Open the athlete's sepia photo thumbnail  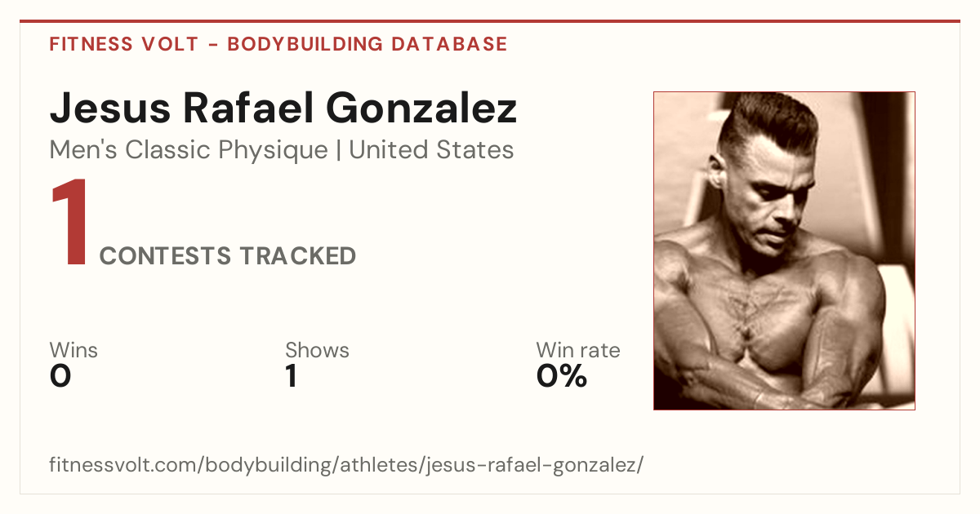coord(784,250)
